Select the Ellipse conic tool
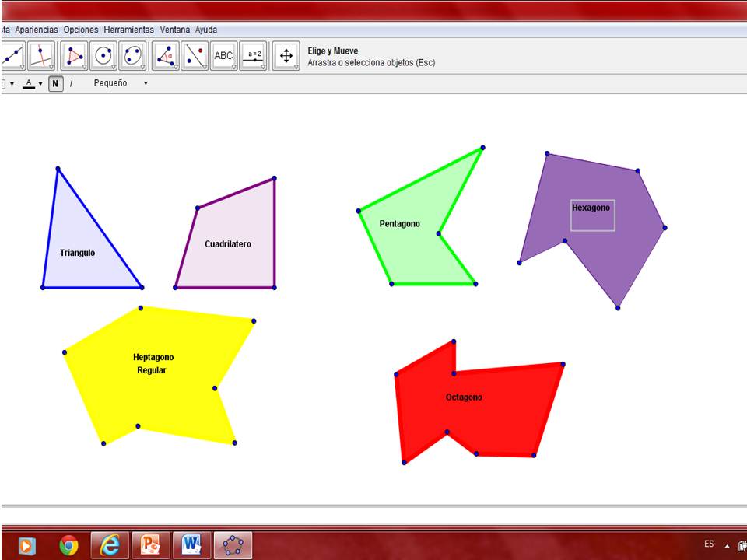The image size is (747, 560). point(132,56)
